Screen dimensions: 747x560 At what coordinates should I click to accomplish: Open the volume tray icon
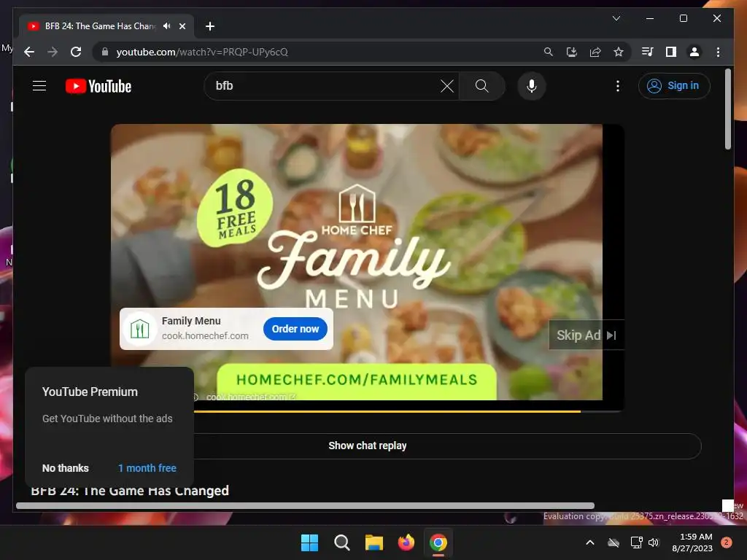coord(654,542)
